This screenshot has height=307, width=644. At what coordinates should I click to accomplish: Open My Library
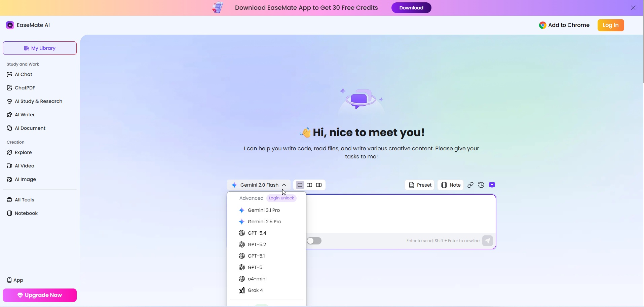pyautogui.click(x=40, y=48)
